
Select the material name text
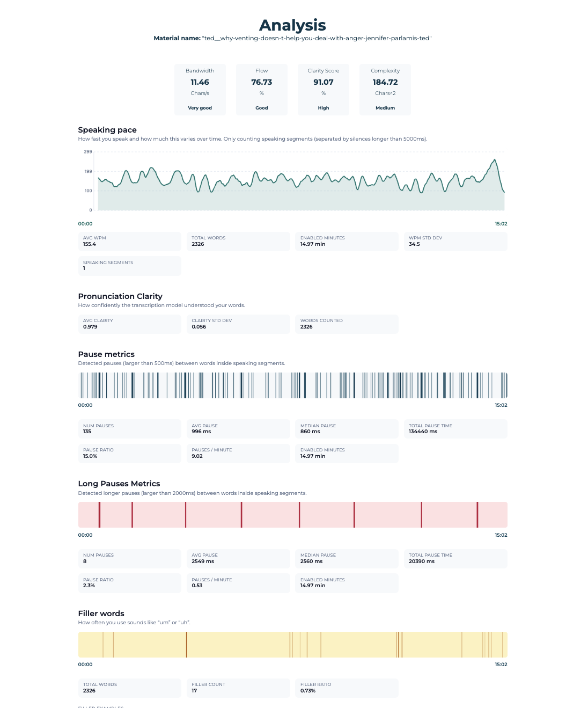click(292, 38)
